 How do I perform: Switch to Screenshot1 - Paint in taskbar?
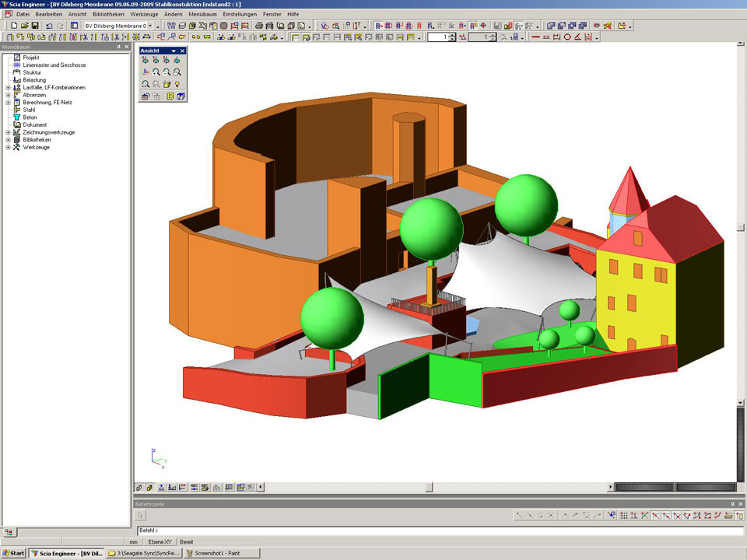tap(222, 553)
